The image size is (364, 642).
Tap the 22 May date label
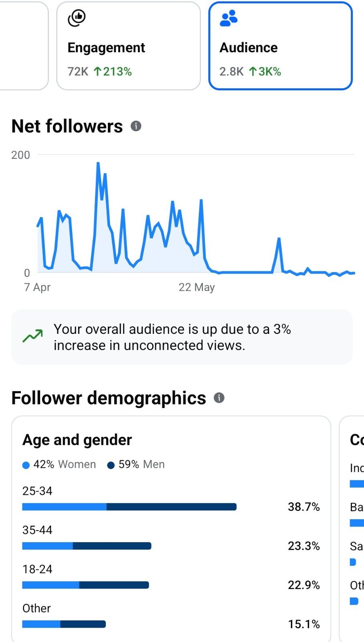(196, 287)
